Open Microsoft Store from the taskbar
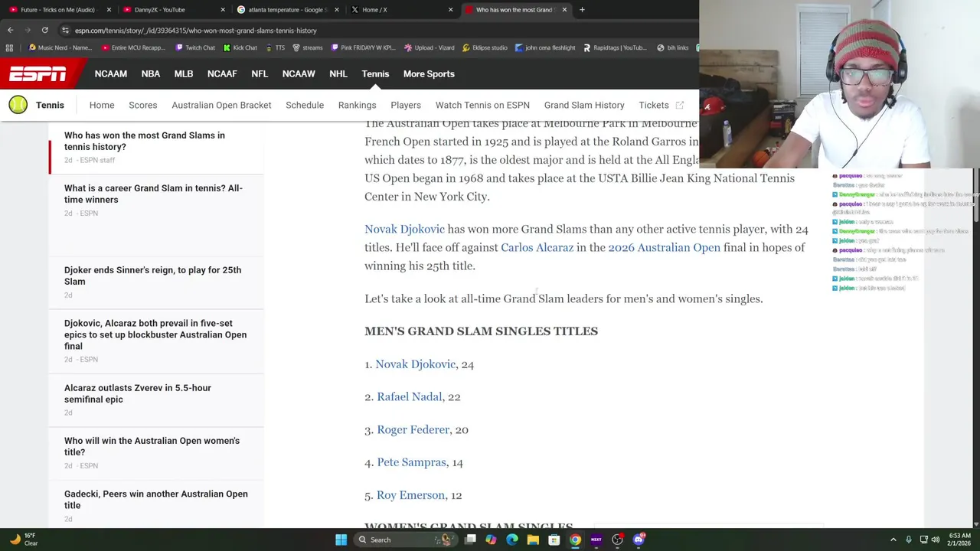Screen dimensions: 980x551 554,540
